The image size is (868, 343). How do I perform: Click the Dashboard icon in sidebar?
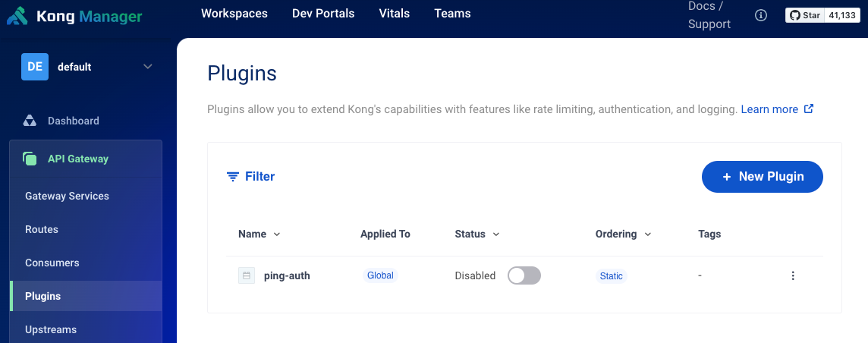(30, 121)
